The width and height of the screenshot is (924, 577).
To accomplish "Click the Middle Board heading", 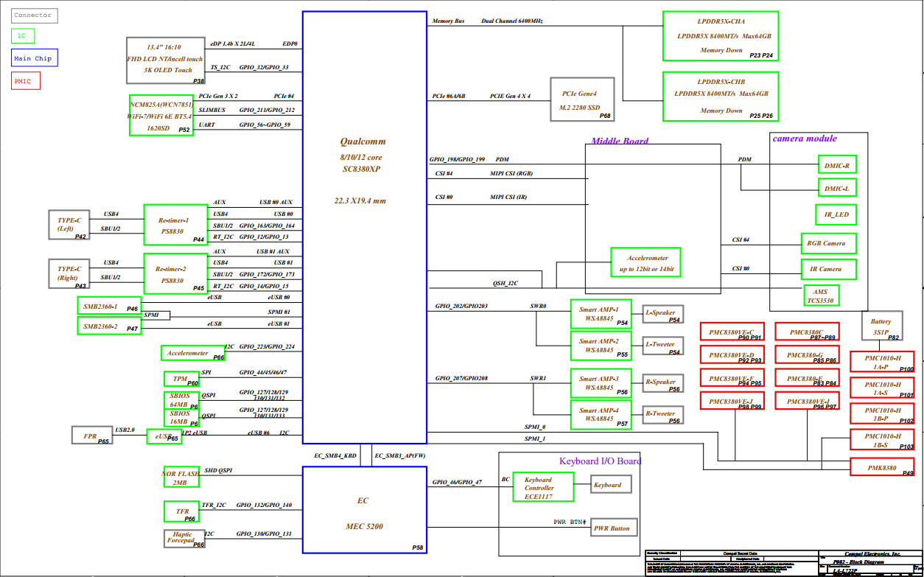I will pyautogui.click(x=620, y=141).
